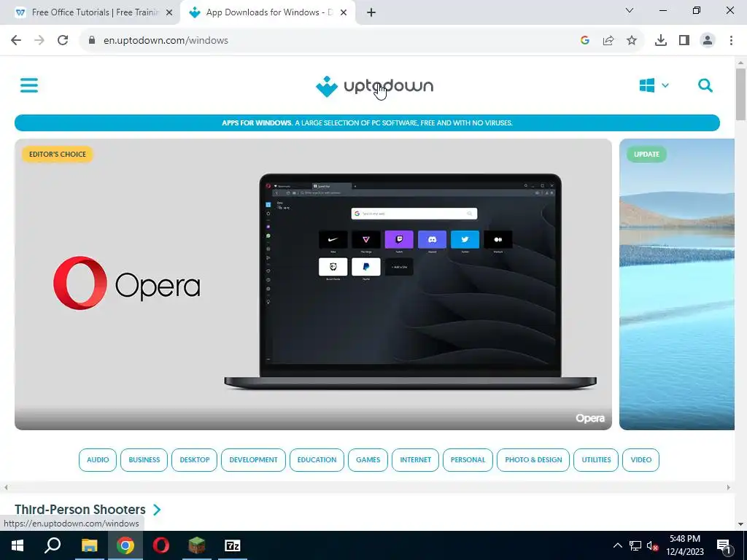Expand Third-Person Shooters chevron arrow
Screen dimensions: 747x560
pos(157,510)
